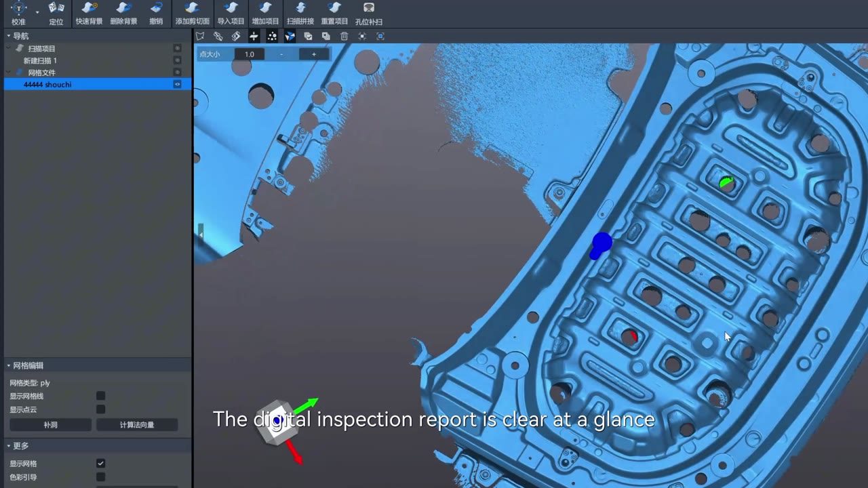Enable the 显示网格线 checkbox
868x488 pixels.
point(100,396)
